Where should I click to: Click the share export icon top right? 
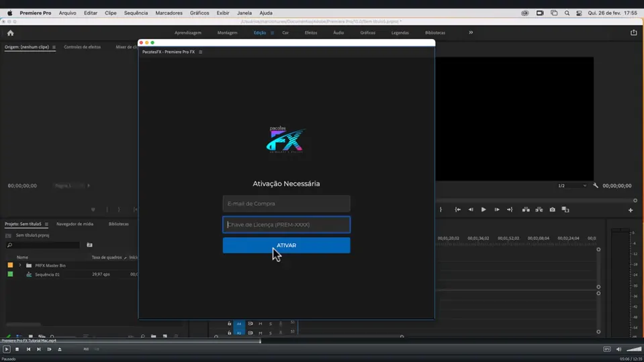633,32
